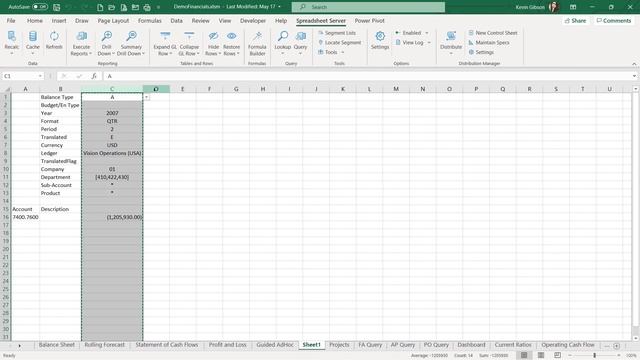Click in the Search box
The height and width of the screenshot is (360, 640).
368,7
